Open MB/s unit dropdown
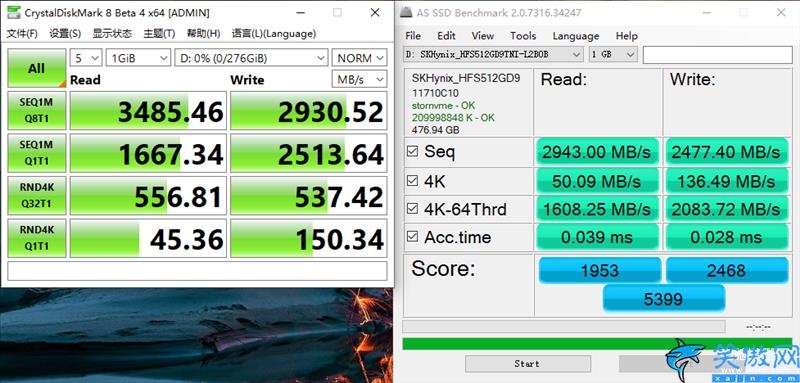800x383 pixels. (x=359, y=80)
